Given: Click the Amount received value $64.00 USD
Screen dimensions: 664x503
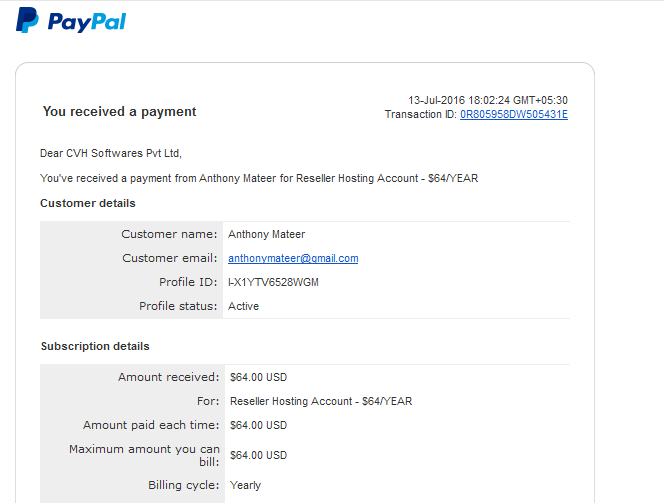Looking at the screenshot, I should tap(258, 377).
